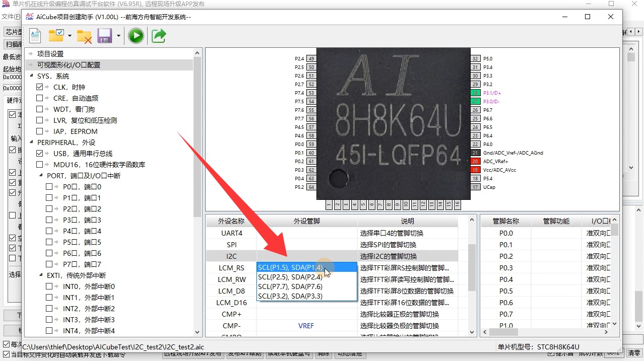Enable the CRE, 自动追频 checkbox

(39, 98)
